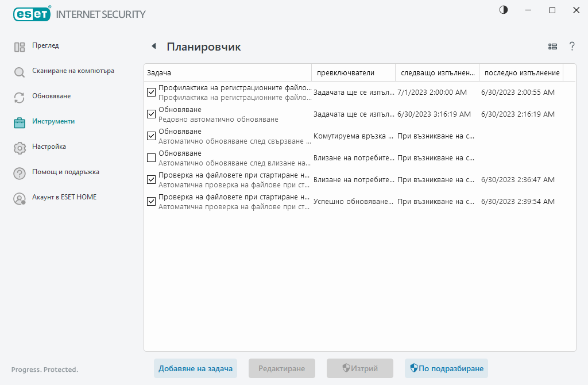Select Автоматично обновяване след влизане description

pyautogui.click(x=234, y=163)
